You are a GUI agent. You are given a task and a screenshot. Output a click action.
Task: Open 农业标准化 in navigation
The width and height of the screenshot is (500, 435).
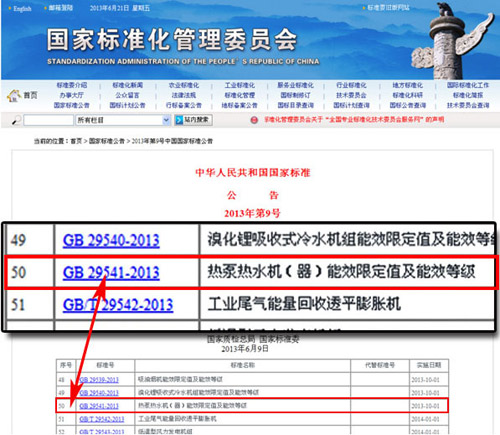pos(184,85)
